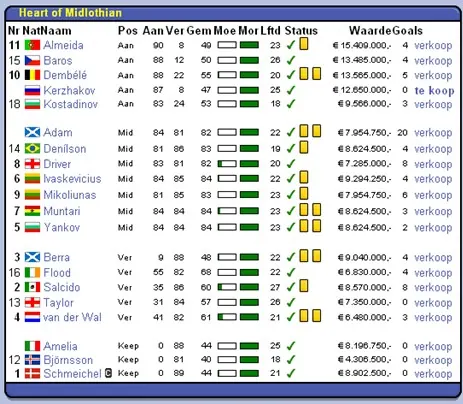Click the Mexico flag beside Salcido
This screenshot has width=463, height=404.
coord(32,287)
